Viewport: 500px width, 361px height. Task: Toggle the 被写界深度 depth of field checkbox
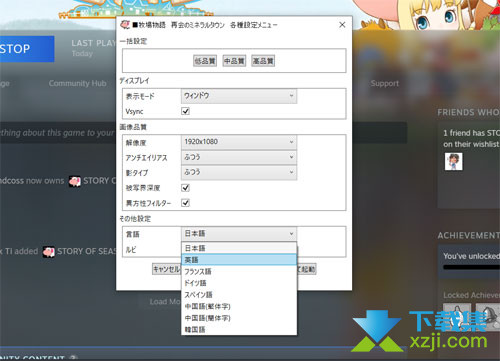pyautogui.click(x=186, y=188)
